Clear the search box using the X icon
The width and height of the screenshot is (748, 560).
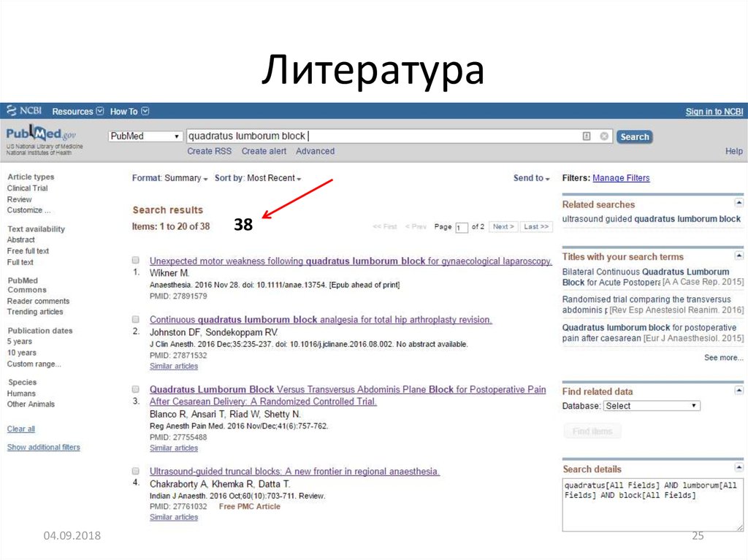tap(604, 136)
